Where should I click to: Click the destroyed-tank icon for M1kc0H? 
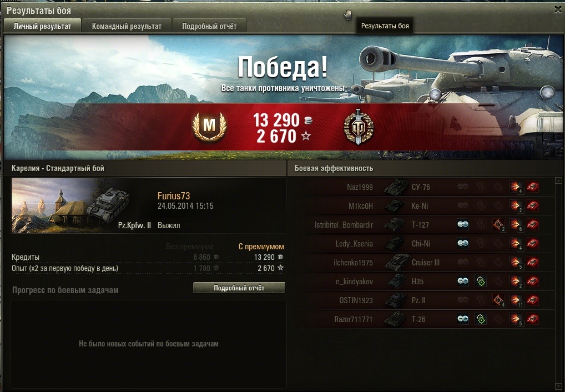[533, 205]
